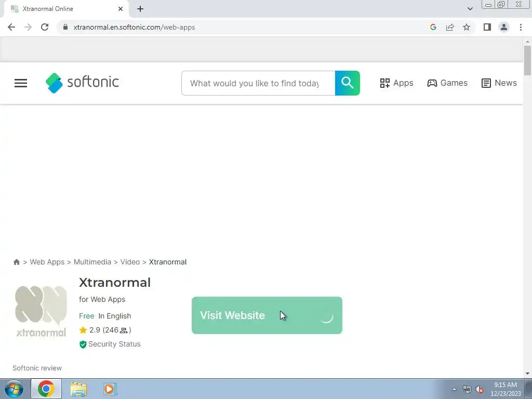Viewport: 532px width, 399px height.
Task: Click the star rating 2.9 icon
Action: [x=83, y=330]
